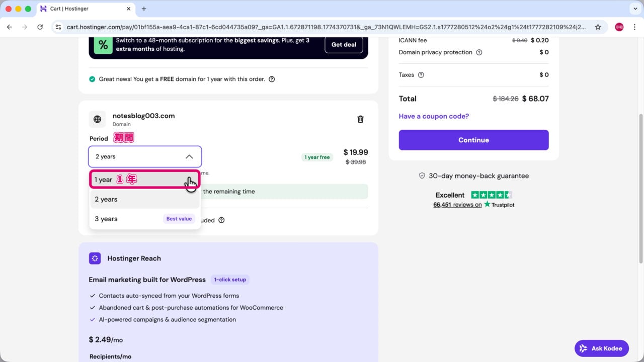Click the $ 19.99 domain price
This screenshot has width=644, height=362.
tap(356, 152)
